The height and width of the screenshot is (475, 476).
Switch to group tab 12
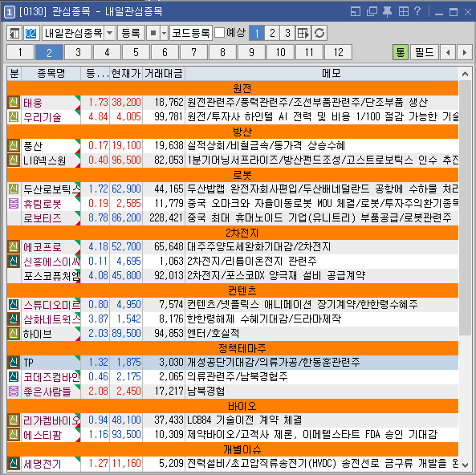[338, 52]
